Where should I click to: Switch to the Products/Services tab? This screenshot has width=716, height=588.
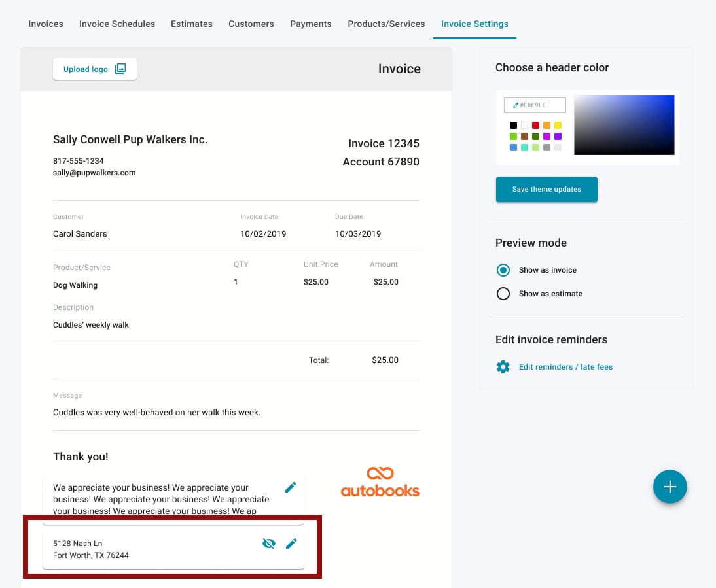click(x=386, y=24)
